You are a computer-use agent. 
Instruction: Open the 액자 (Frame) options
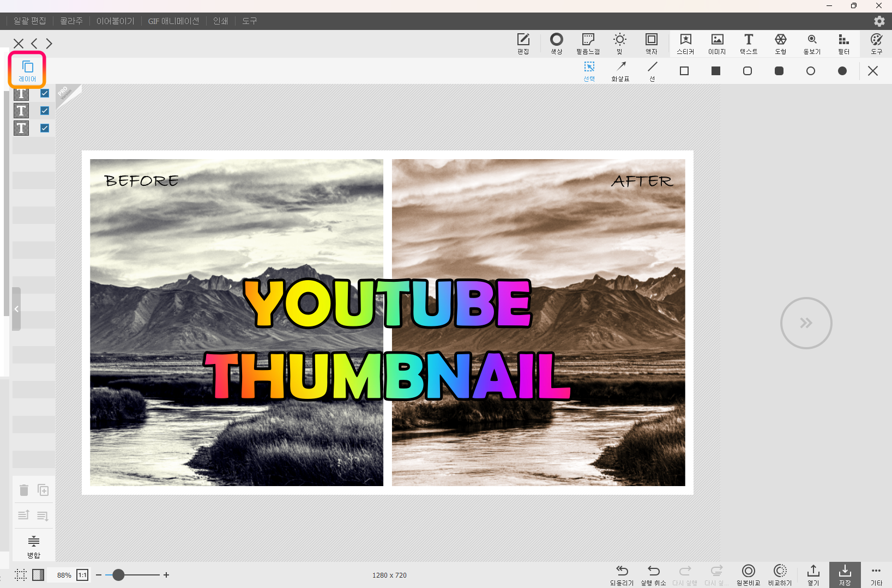[652, 44]
